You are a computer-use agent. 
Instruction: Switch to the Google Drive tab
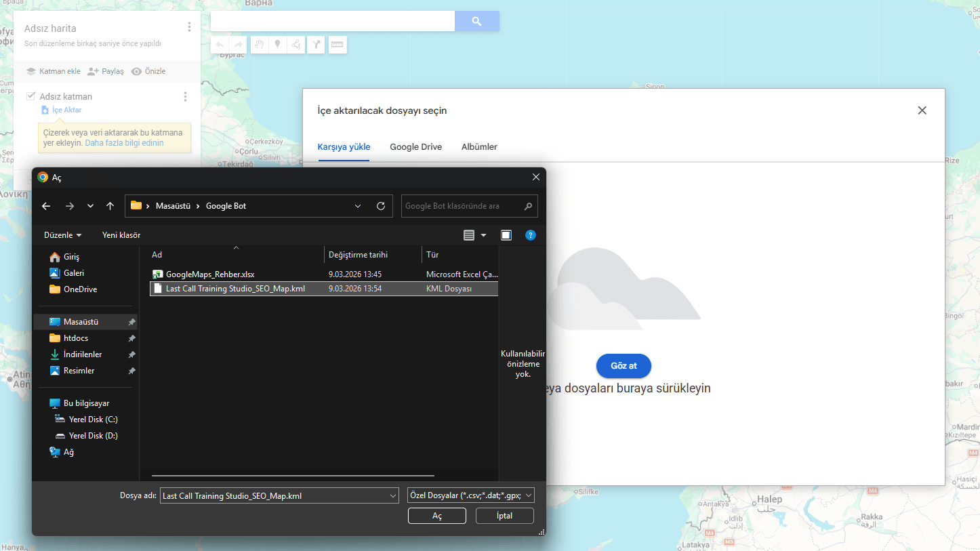[415, 147]
